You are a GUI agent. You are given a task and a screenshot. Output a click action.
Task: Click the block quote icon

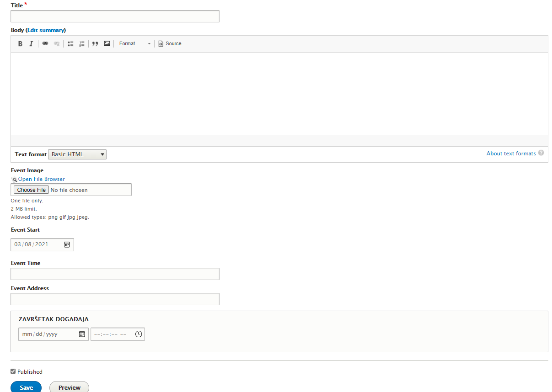(x=95, y=44)
